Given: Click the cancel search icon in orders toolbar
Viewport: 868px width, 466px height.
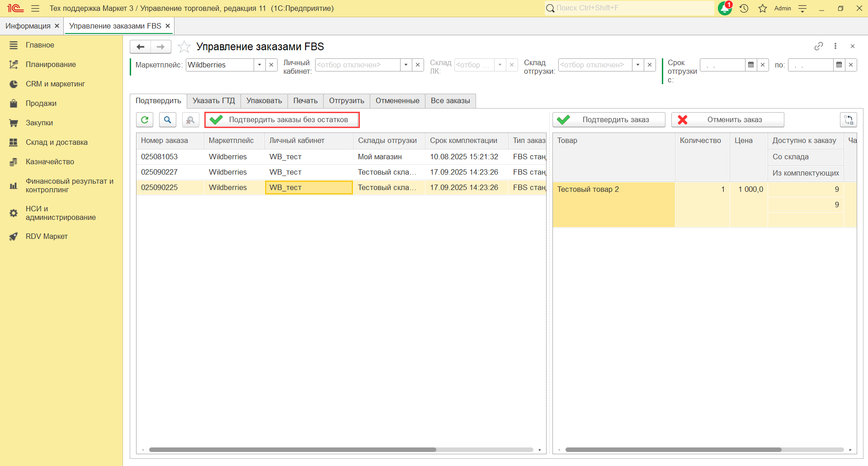Looking at the screenshot, I should pyautogui.click(x=190, y=120).
